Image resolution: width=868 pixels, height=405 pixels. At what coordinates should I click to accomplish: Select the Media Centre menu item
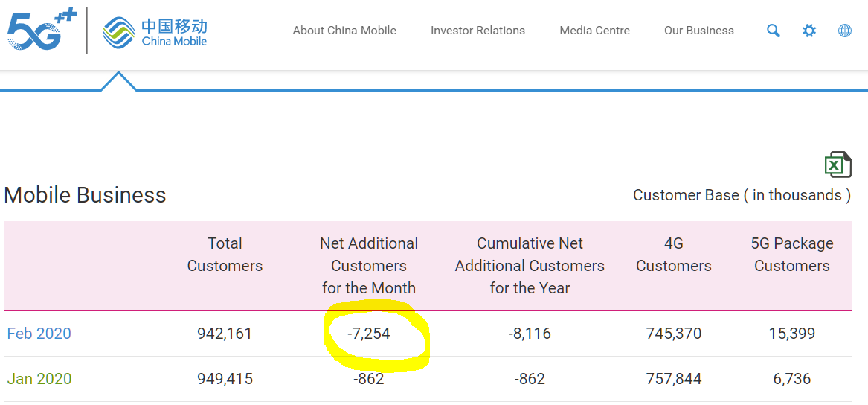pyautogui.click(x=594, y=31)
